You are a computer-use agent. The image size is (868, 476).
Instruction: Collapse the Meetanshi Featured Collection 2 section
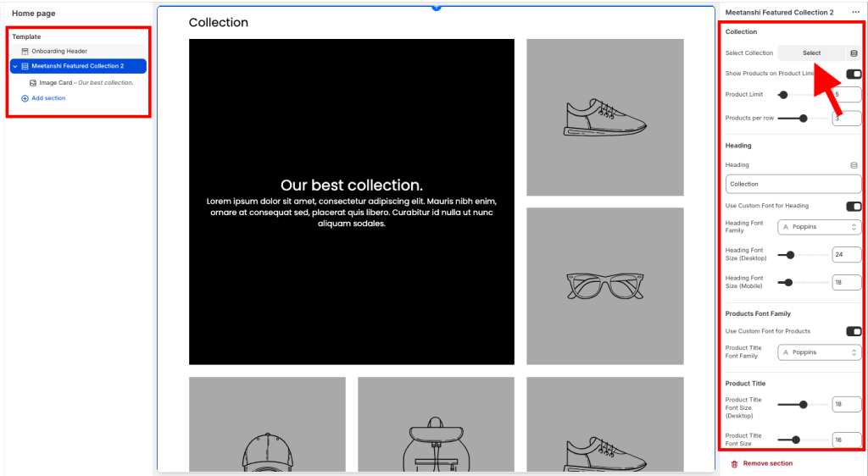(14, 66)
